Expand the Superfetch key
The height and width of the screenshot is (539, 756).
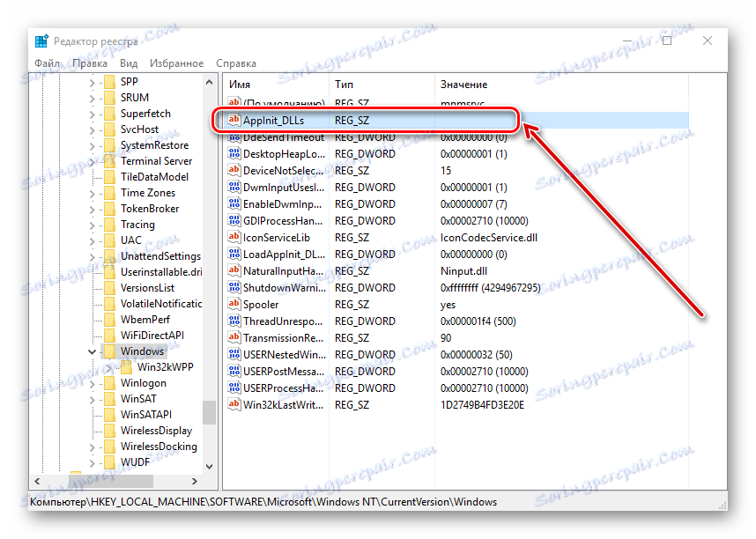click(x=92, y=114)
